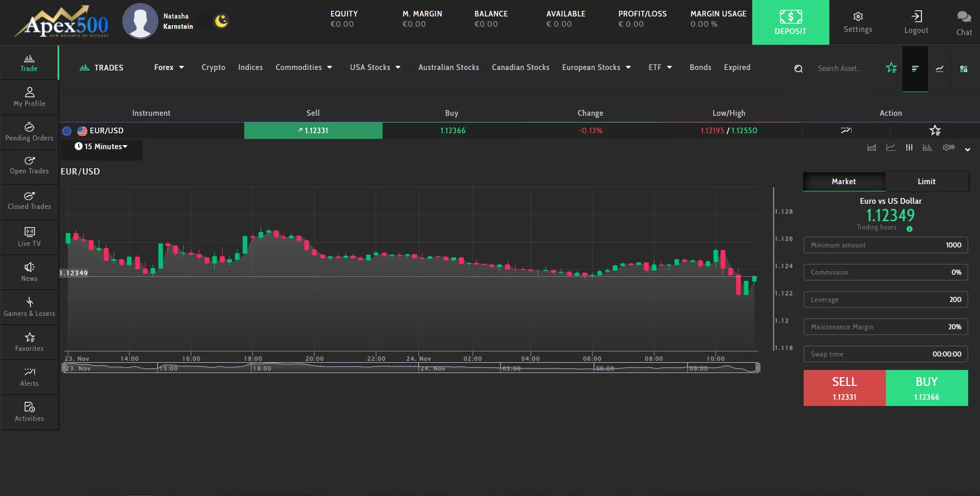Click the chart range navigator right handle
The image size is (980, 496).
point(757,367)
